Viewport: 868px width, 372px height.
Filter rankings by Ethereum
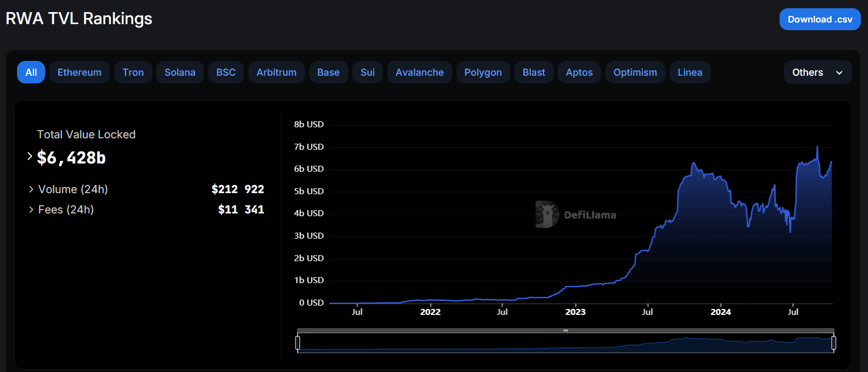[79, 72]
